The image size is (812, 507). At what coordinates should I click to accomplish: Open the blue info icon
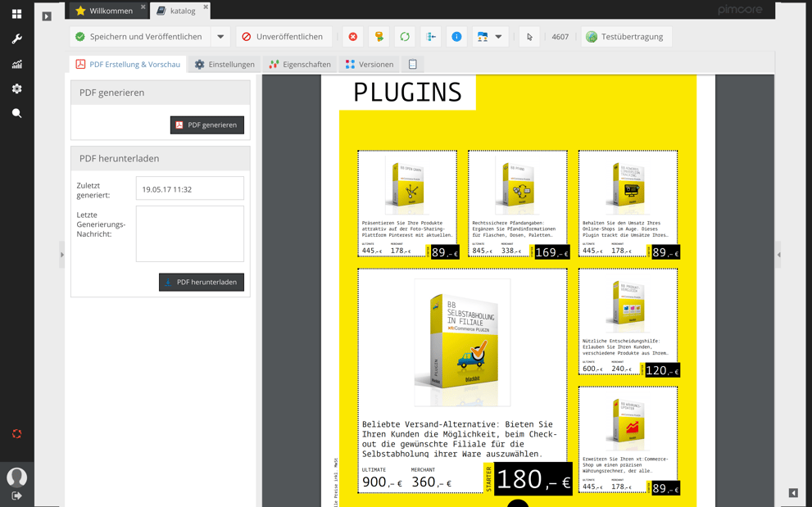pos(456,36)
